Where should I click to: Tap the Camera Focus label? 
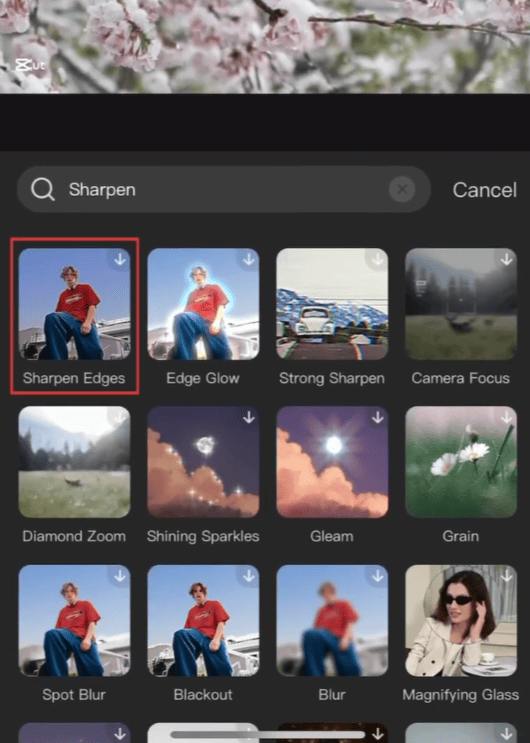pyautogui.click(x=460, y=378)
